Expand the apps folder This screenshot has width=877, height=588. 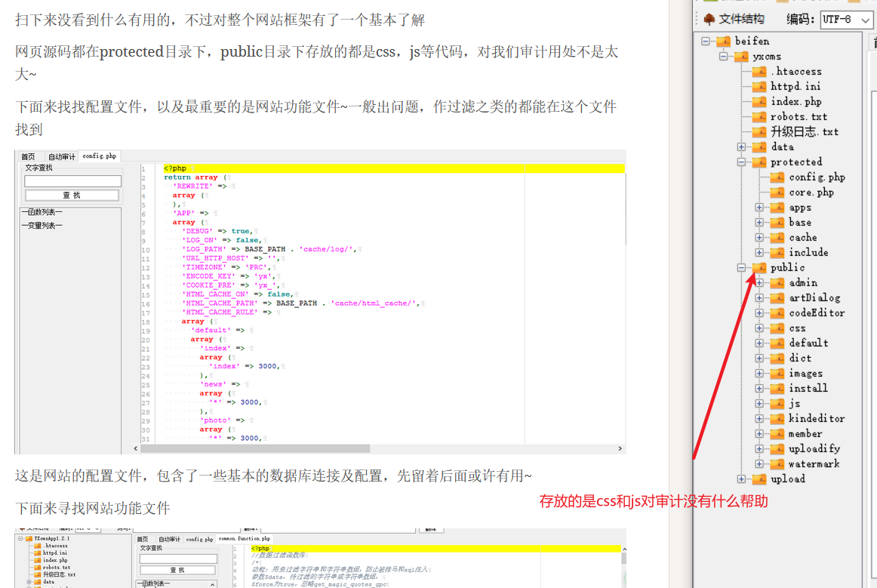[x=759, y=208]
